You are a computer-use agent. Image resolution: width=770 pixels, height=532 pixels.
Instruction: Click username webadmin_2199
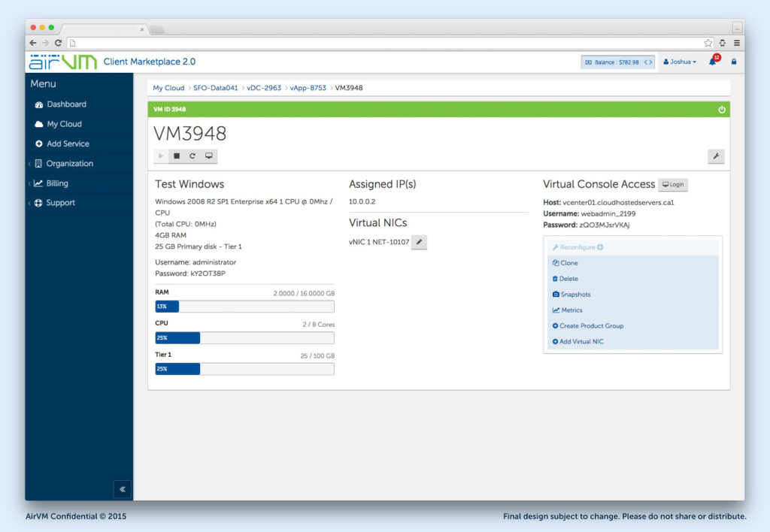(x=608, y=213)
